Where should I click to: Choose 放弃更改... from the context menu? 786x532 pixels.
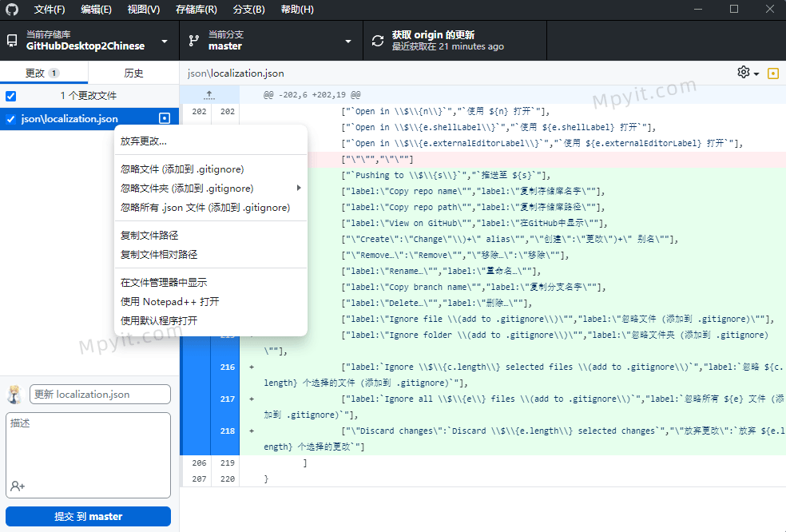211,141
